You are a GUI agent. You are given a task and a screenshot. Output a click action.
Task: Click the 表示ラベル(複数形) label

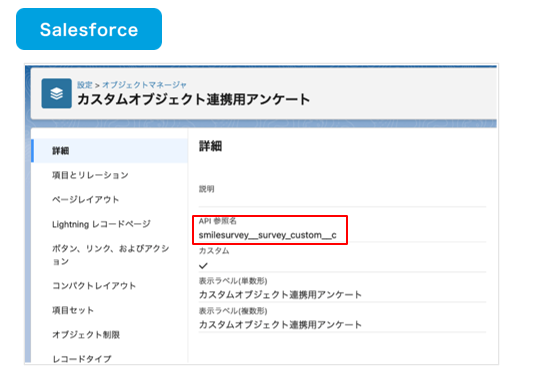coord(233,311)
